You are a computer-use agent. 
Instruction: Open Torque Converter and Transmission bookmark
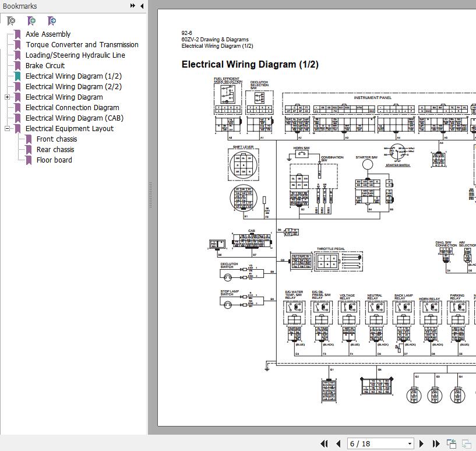(82, 45)
